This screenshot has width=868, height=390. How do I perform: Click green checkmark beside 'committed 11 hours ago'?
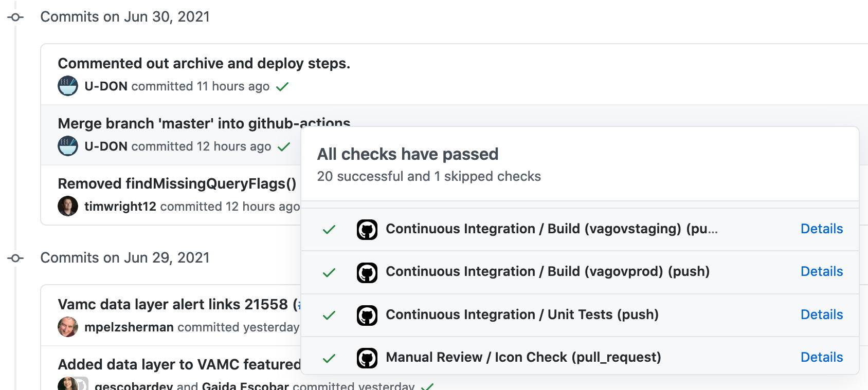point(282,87)
